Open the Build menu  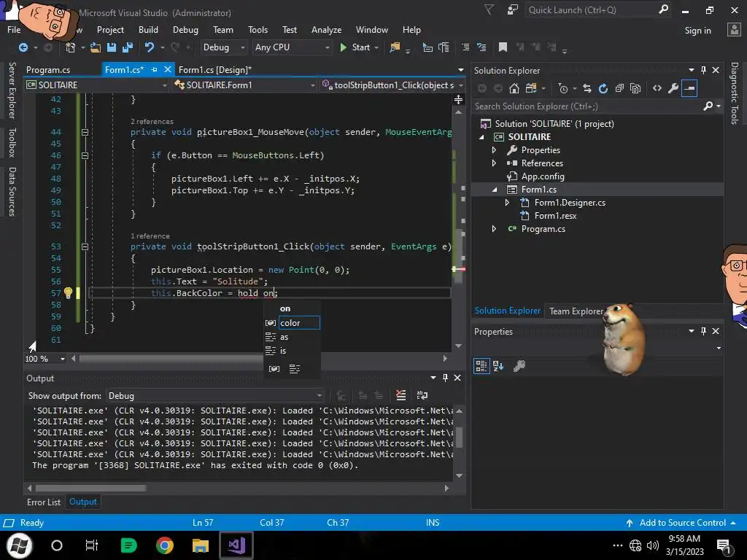[148, 29]
